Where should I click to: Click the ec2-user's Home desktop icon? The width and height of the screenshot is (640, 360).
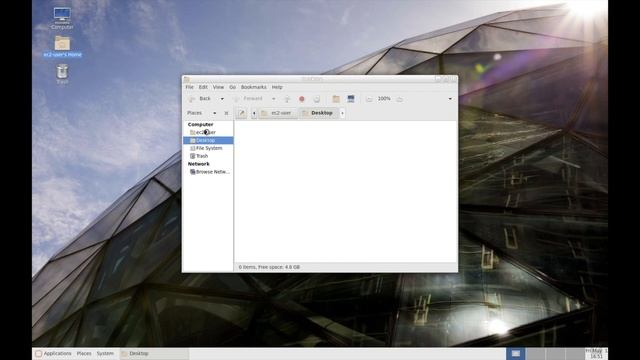point(62,47)
